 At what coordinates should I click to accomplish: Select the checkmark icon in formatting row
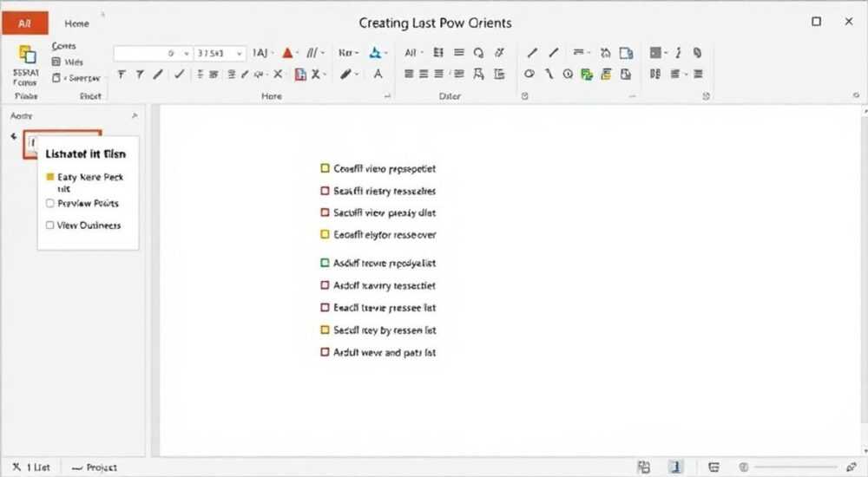[179, 74]
